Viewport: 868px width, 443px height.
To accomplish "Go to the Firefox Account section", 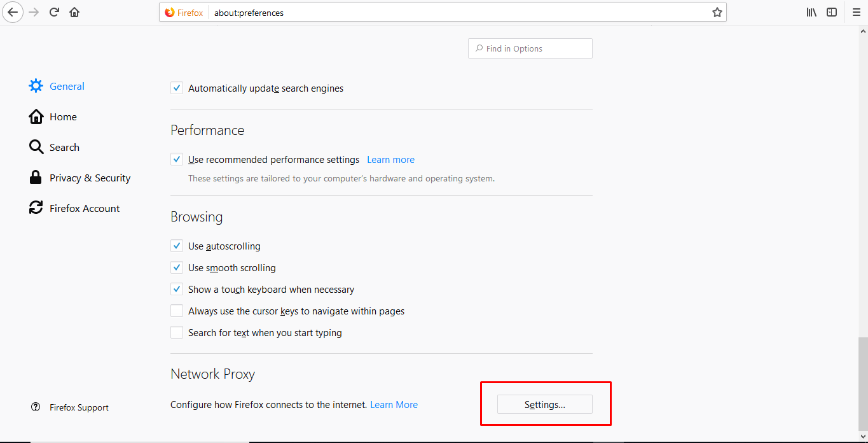I will pos(84,209).
